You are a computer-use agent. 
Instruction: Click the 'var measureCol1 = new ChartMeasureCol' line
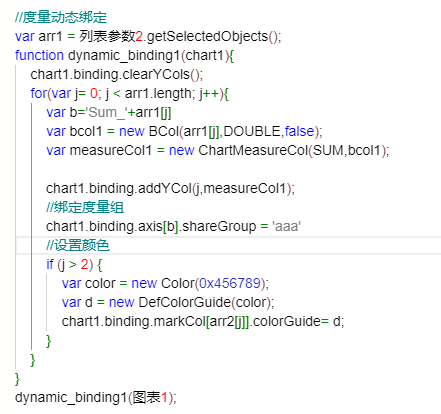pos(218,150)
